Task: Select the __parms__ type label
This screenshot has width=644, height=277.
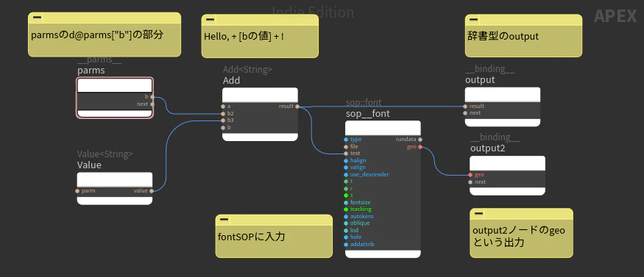Action: (99, 61)
